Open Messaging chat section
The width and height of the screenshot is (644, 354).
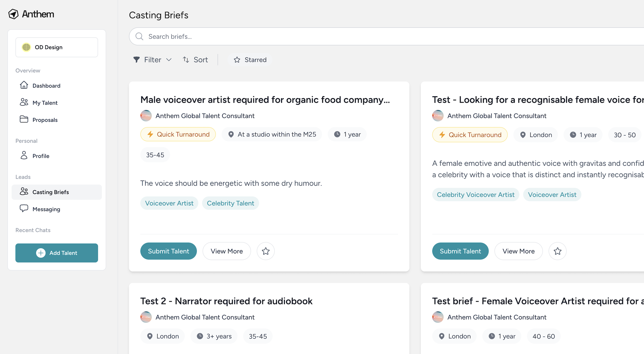tap(46, 209)
